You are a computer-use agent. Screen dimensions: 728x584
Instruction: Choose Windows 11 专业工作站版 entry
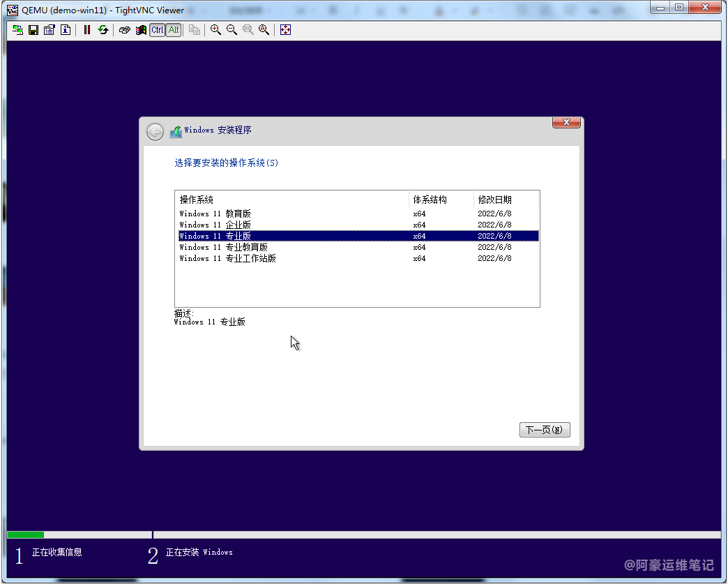[x=227, y=258]
